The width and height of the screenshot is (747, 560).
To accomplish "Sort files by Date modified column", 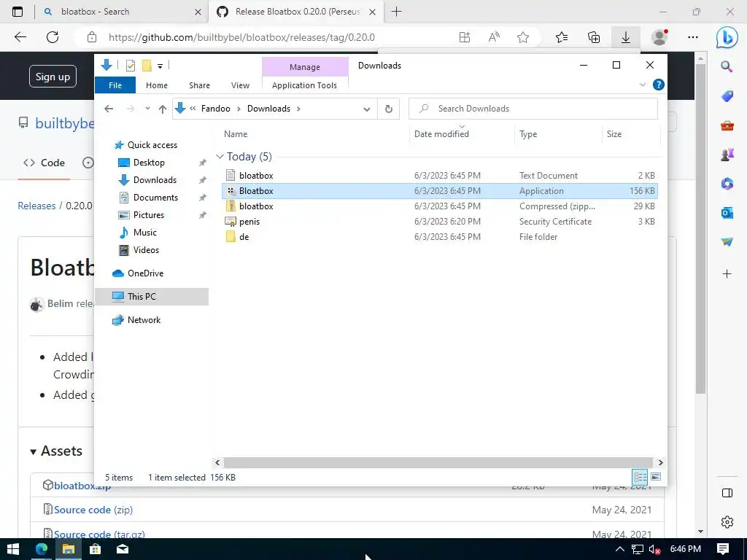I will (441, 134).
